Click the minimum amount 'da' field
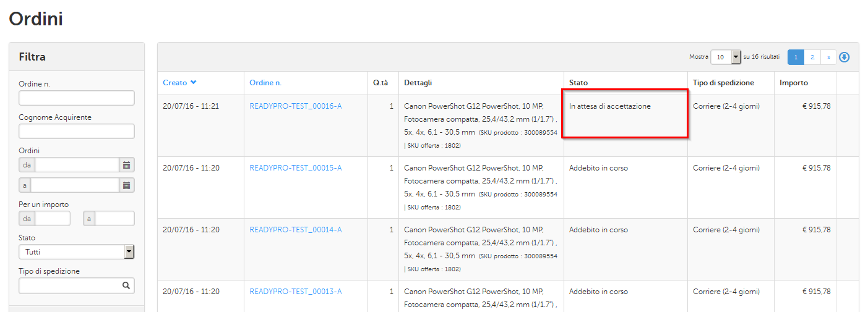The height and width of the screenshot is (312, 868). click(53, 219)
